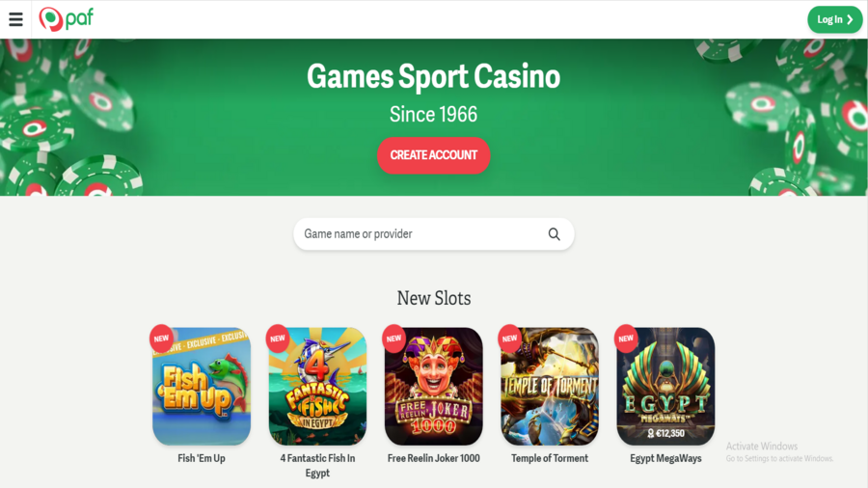This screenshot has height=488, width=868.
Task: Focus the Game name or provider field
Action: [x=433, y=234]
